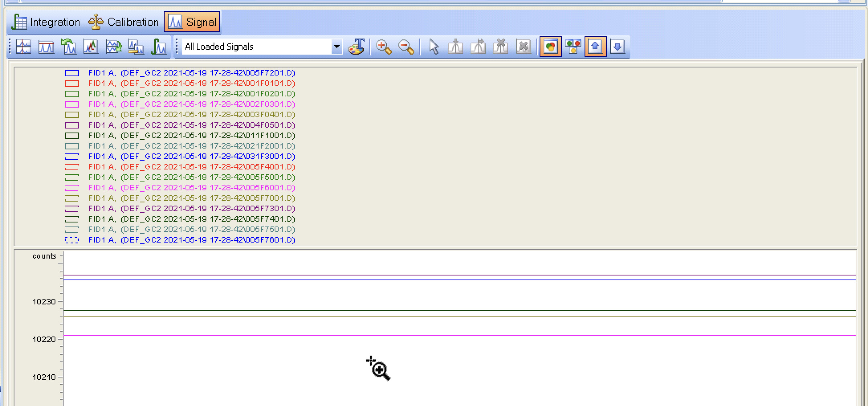Click the draw peak baseline icon

tap(456, 47)
